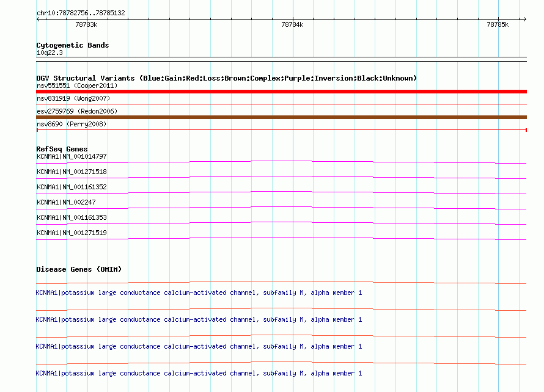Viewport: 544px width, 392px height.
Task: Click the brown esv2759769 complex variant bar
Action: pyautogui.click(x=281, y=117)
